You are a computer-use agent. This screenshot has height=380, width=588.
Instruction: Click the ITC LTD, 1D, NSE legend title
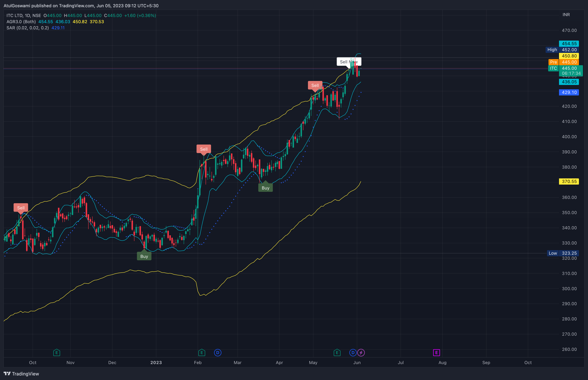click(x=24, y=16)
